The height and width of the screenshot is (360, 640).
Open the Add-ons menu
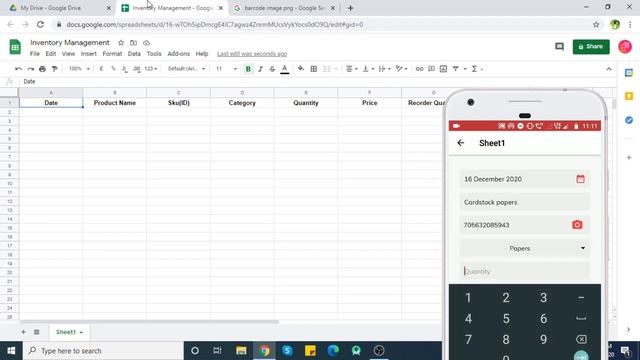[178, 53]
